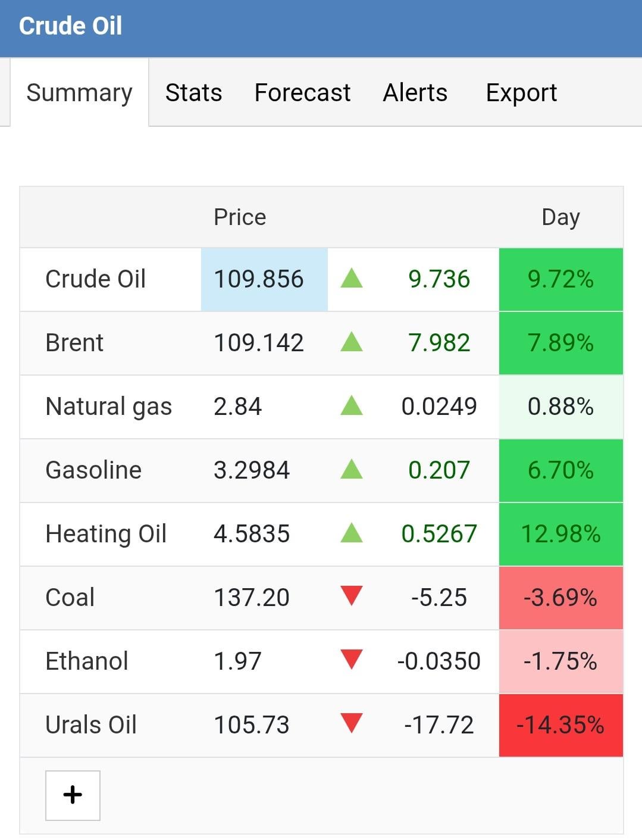This screenshot has width=642, height=840.
Task: Open the Natural gas commodity link
Action: coord(108,407)
